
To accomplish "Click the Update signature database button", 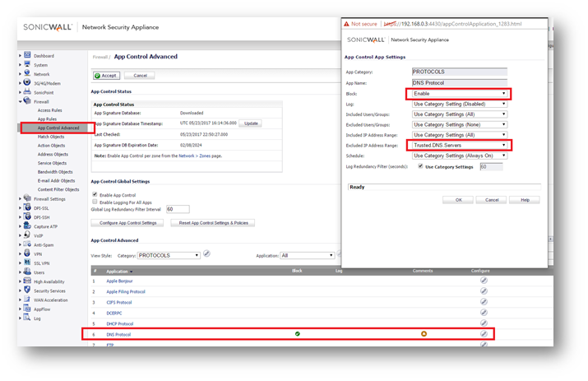I will [x=251, y=123].
